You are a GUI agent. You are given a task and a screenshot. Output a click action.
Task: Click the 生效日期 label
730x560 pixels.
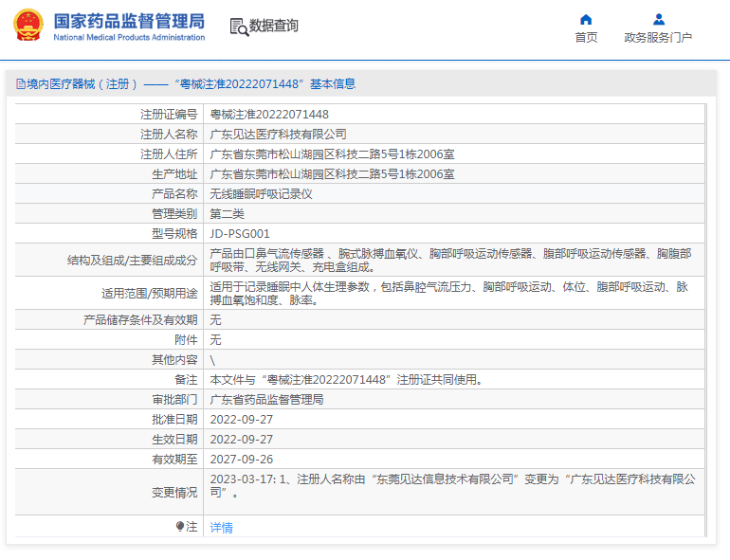174,440
